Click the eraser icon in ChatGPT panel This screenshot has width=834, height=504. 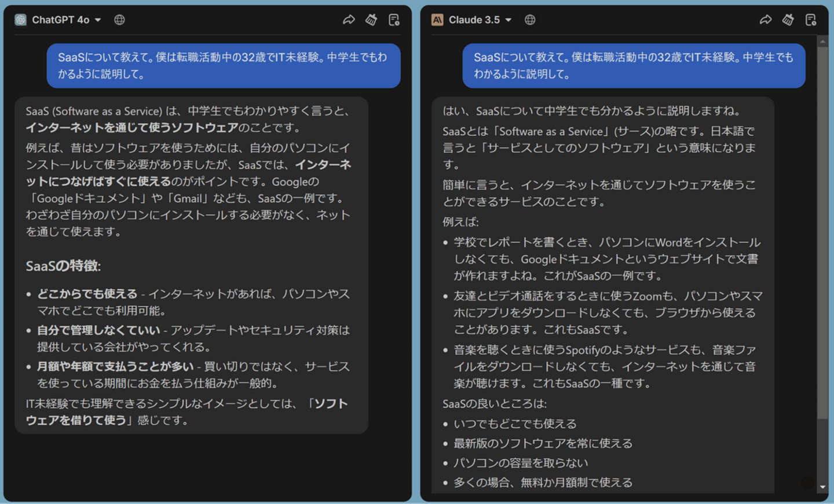pos(371,20)
